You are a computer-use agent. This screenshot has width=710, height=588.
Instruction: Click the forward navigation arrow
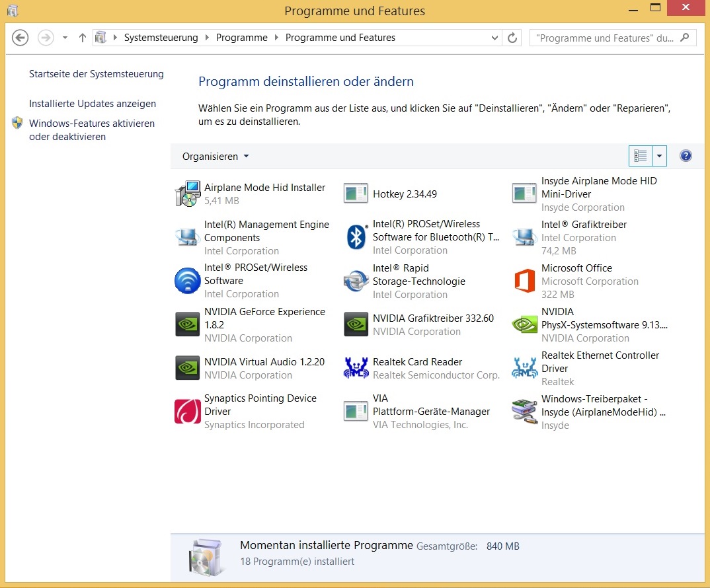[x=45, y=38]
